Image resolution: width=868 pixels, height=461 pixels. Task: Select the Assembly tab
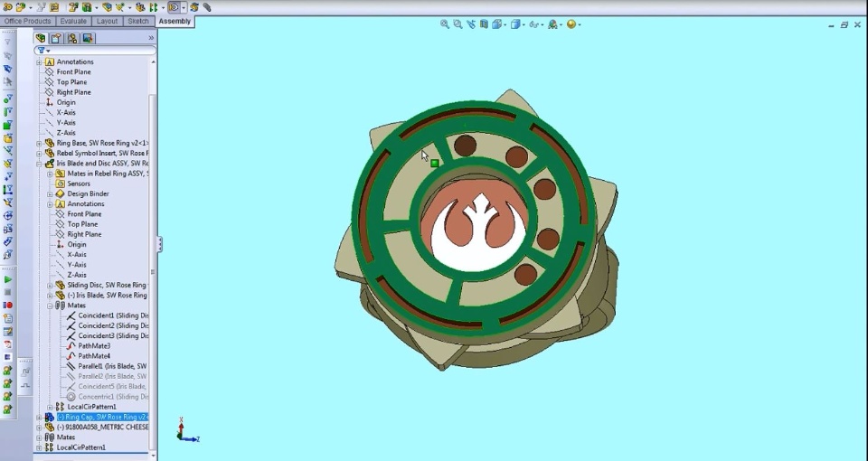point(175,21)
